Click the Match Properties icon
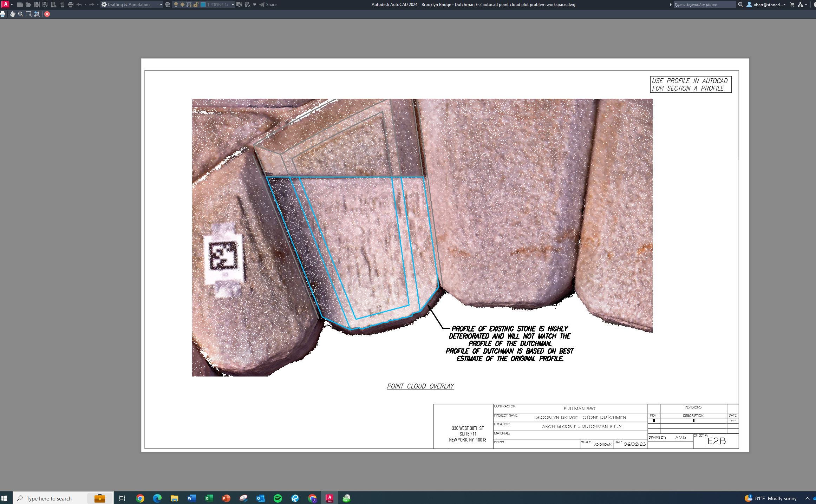 [248, 5]
